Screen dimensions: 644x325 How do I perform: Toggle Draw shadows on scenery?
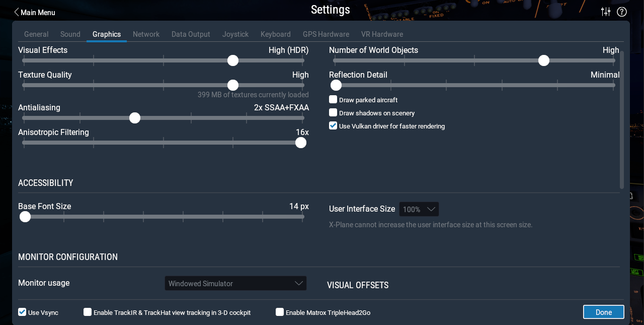(x=333, y=113)
